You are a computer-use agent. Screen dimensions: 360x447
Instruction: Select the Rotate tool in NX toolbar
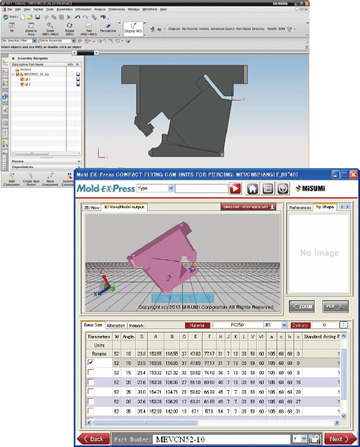(x=69, y=29)
